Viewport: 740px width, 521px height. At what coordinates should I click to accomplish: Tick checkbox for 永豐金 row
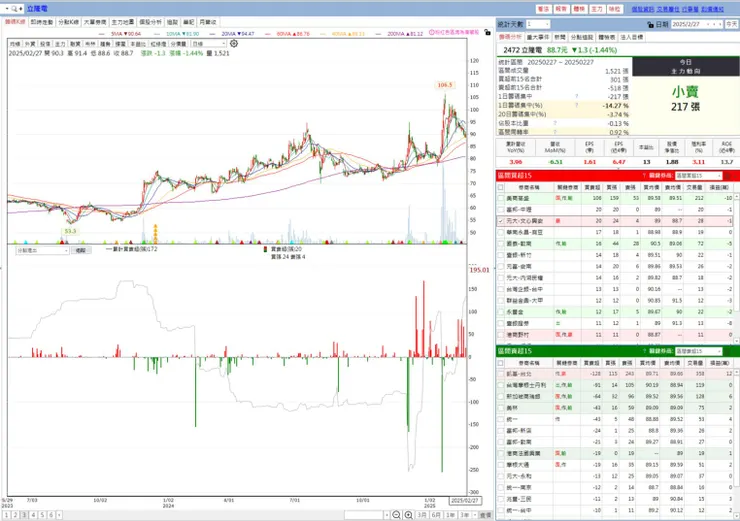coord(501,312)
